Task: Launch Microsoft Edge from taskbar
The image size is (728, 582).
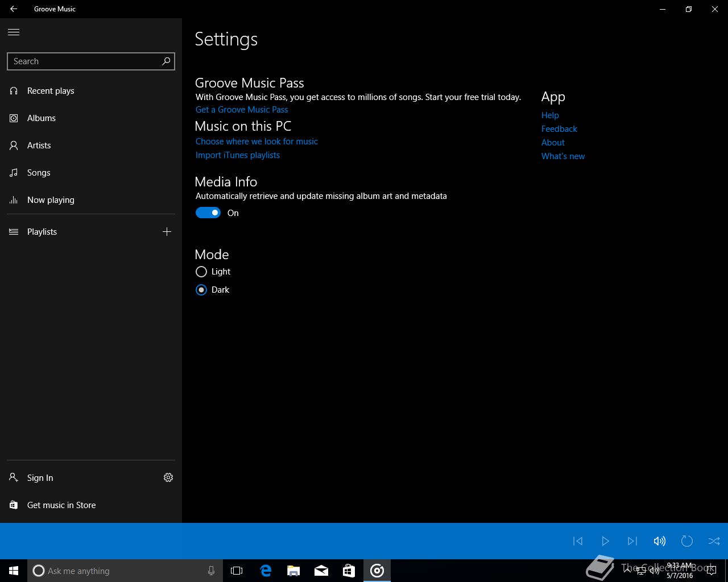Action: click(x=265, y=571)
